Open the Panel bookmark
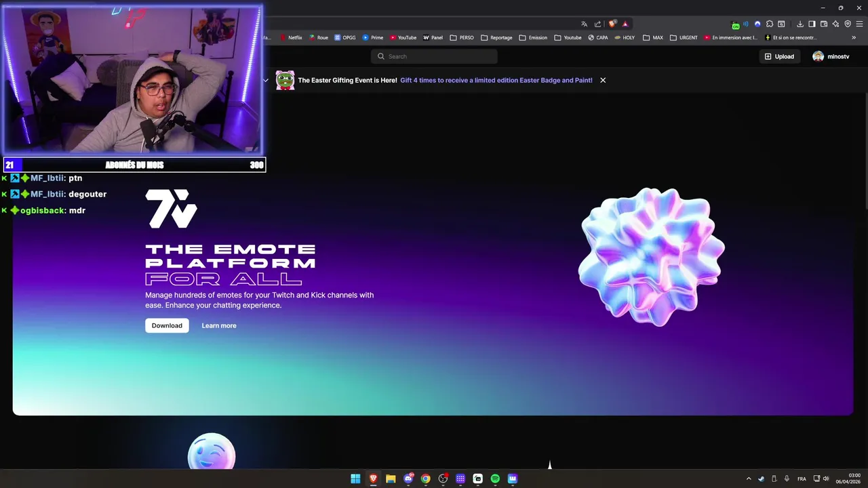Screen dimensions: 868x488 pos(433,37)
